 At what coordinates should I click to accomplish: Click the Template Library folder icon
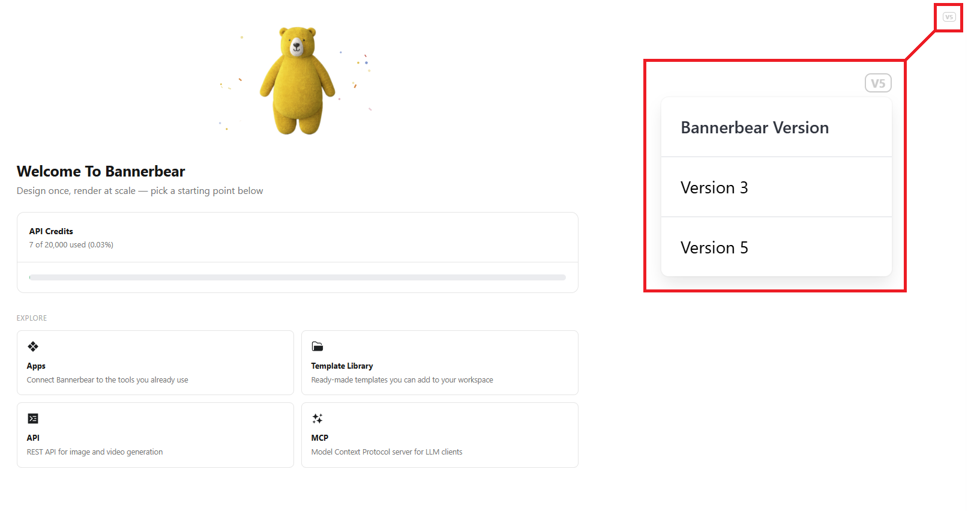317,346
